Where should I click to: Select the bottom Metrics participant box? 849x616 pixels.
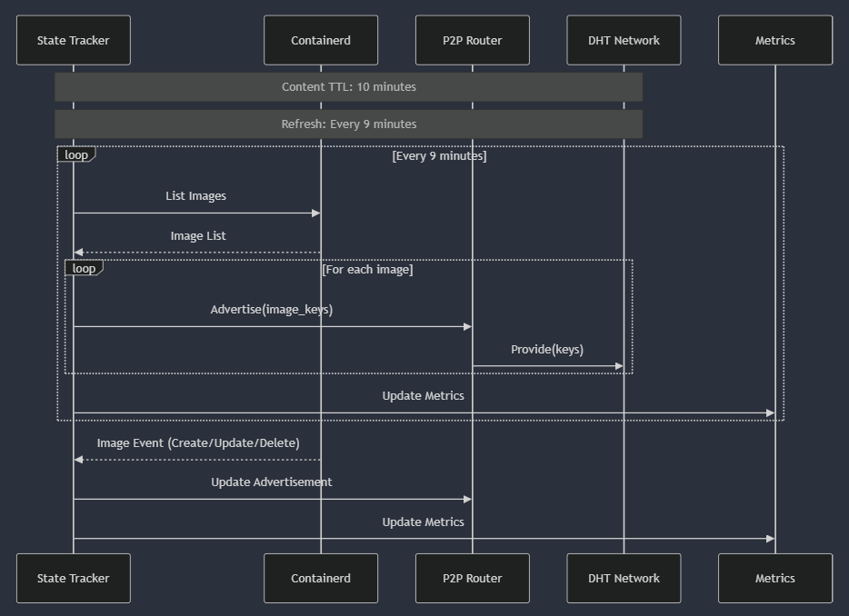click(x=774, y=578)
